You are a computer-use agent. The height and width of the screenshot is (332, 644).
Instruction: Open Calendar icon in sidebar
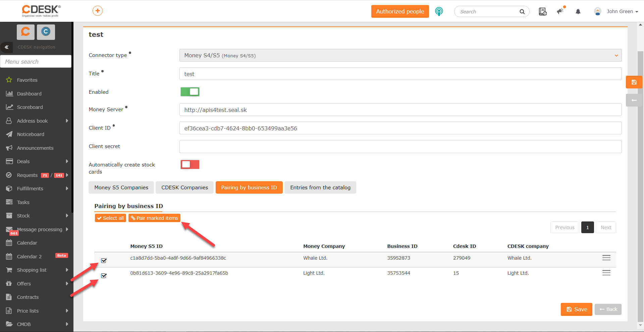(x=9, y=243)
